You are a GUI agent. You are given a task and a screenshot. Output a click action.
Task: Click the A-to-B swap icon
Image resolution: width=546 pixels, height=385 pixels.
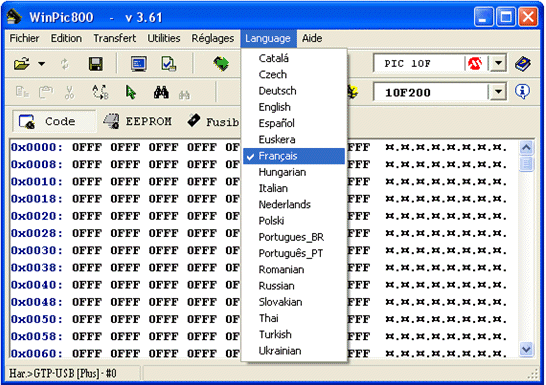[100, 92]
